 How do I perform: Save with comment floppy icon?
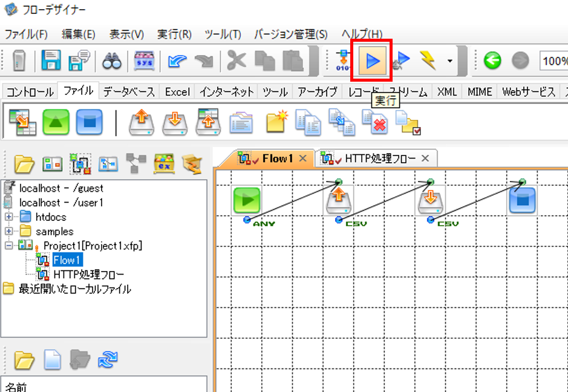coord(79,60)
